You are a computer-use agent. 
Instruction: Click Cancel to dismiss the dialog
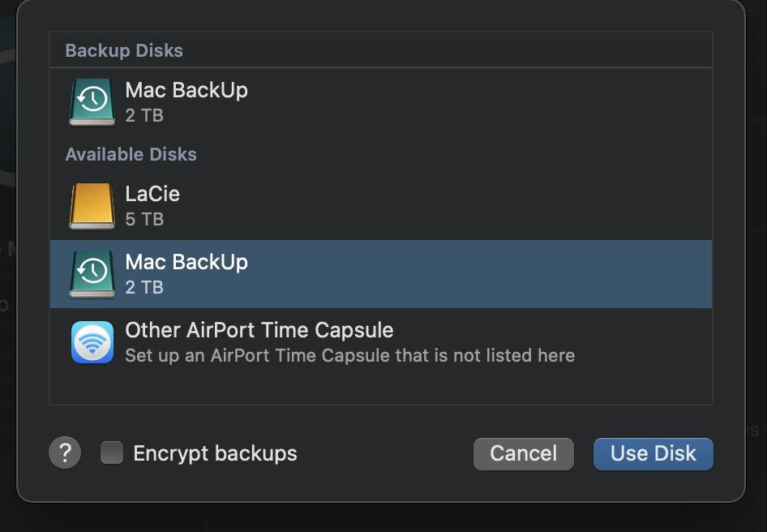[523, 453]
